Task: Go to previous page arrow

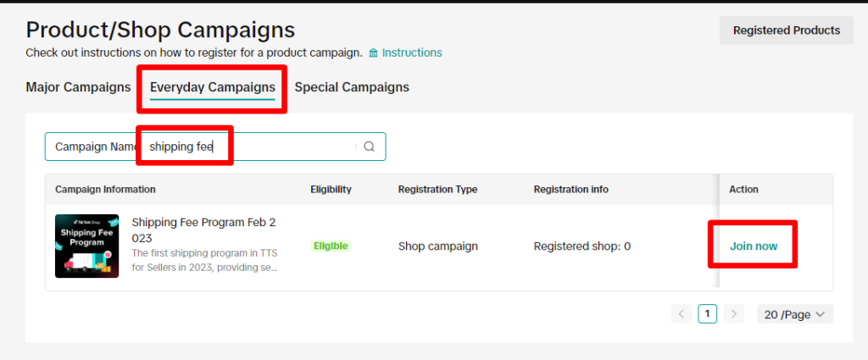Action: pyautogui.click(x=681, y=314)
